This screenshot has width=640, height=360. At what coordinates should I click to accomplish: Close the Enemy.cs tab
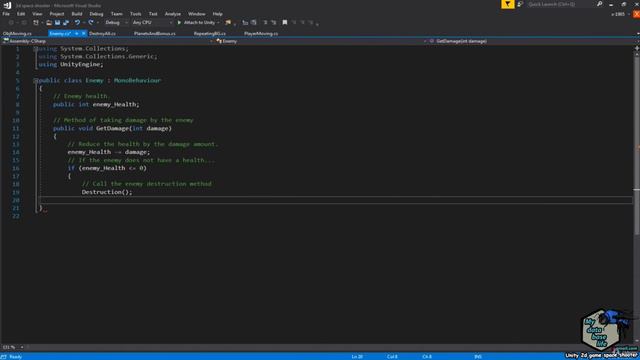tap(83, 33)
